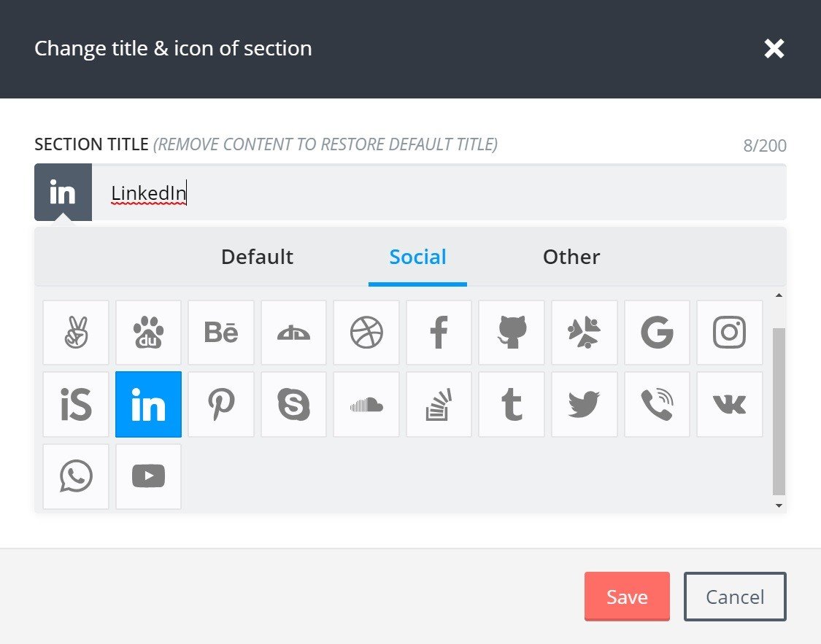Select the Skype icon
This screenshot has width=821, height=644.
tap(293, 404)
